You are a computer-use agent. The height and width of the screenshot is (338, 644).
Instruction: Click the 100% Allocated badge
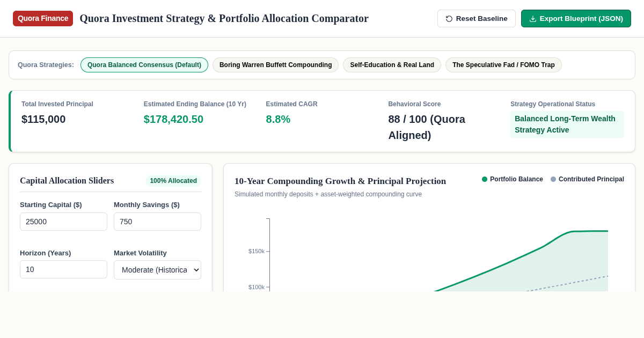173,181
